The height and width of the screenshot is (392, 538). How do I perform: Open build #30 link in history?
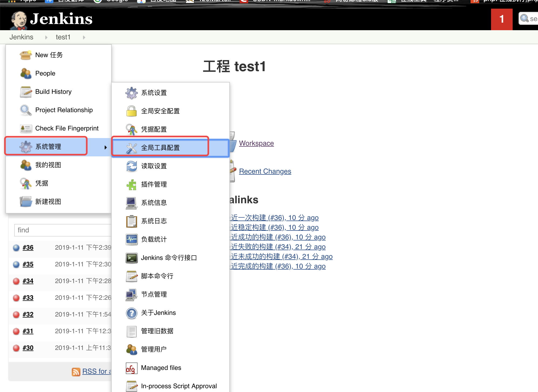pos(28,348)
